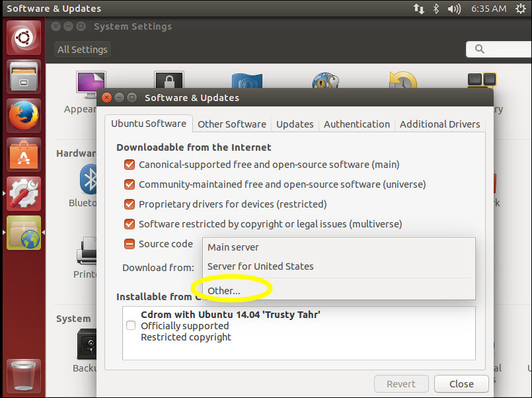Choose Main server from dropdown list
Viewport: 532px width, 398px height.
(x=338, y=247)
